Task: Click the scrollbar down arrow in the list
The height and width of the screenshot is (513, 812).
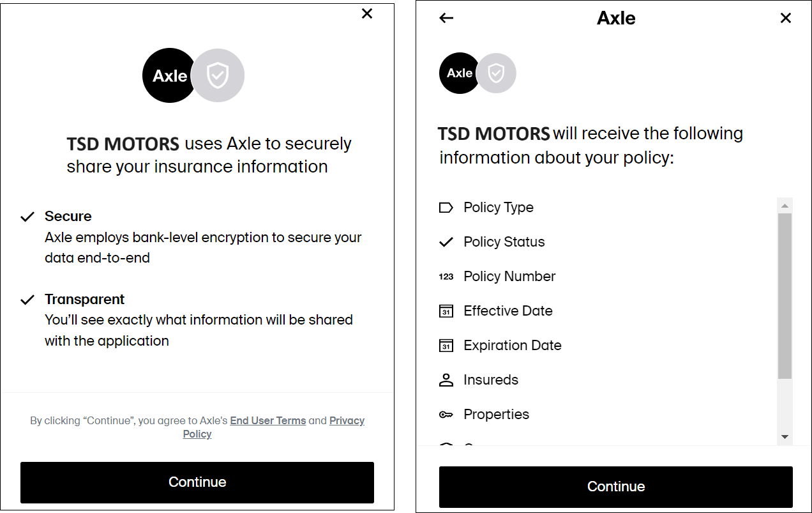Action: pyautogui.click(x=785, y=437)
